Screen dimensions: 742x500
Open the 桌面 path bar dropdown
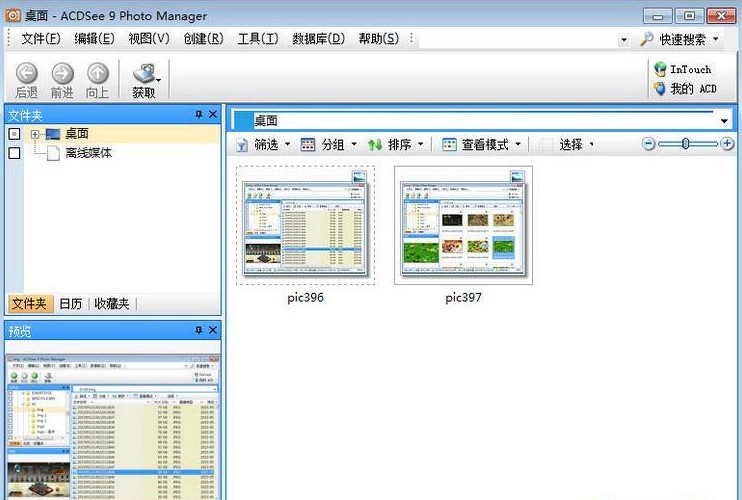pos(724,121)
